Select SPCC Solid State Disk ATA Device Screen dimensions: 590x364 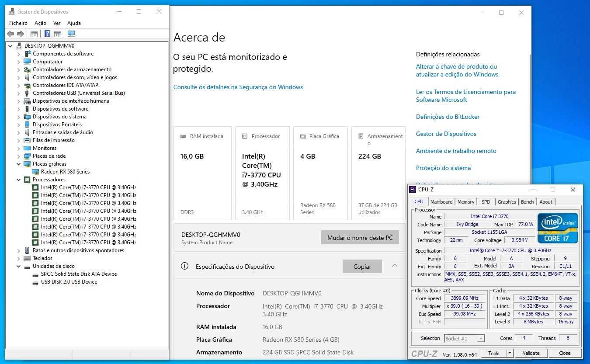(79, 274)
